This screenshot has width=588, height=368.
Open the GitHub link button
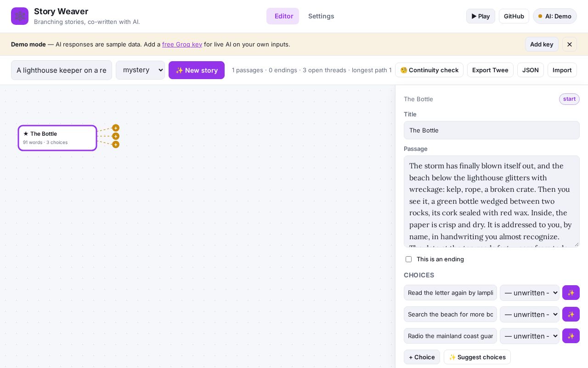pos(514,16)
